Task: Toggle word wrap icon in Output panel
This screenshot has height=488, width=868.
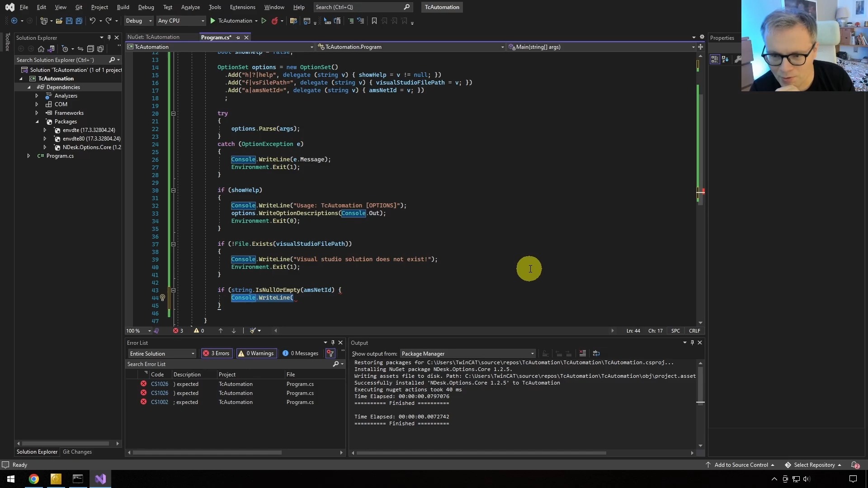Action: point(596,353)
